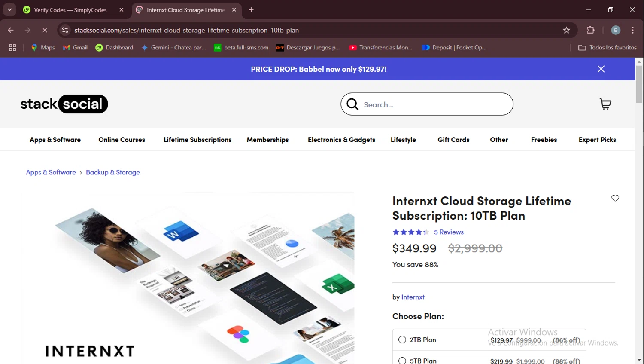Switch to Internxt Cloud Storage tab

(x=186, y=10)
